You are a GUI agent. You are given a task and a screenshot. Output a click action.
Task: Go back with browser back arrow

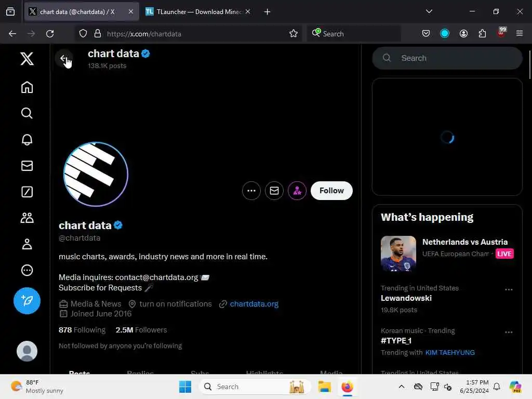coord(12,34)
